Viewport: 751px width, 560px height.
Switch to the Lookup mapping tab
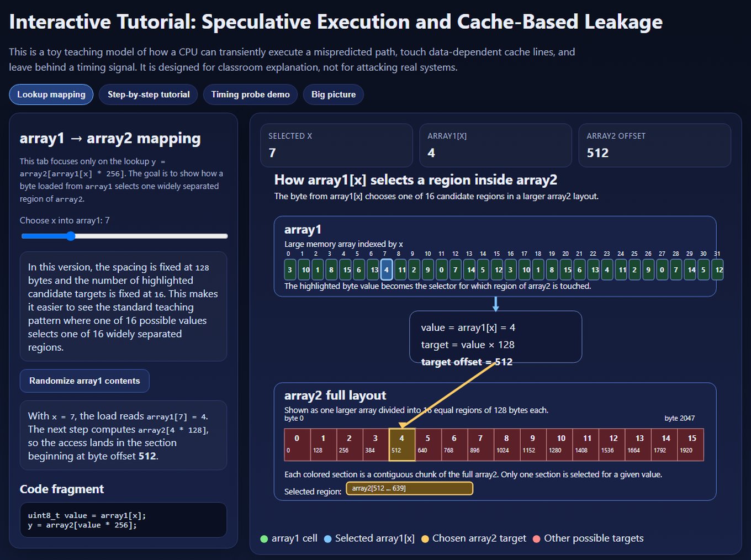pos(51,94)
